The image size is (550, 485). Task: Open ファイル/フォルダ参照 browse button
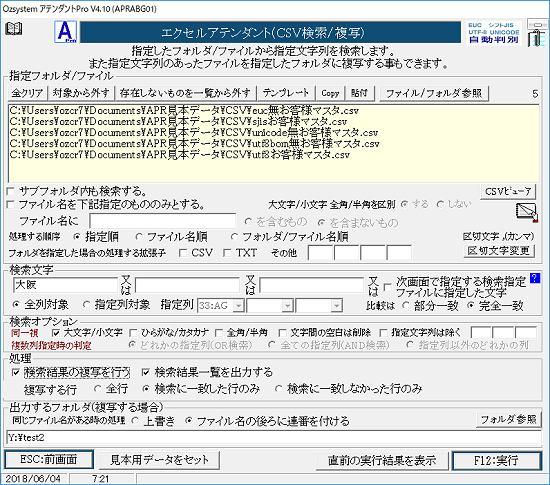[434, 93]
